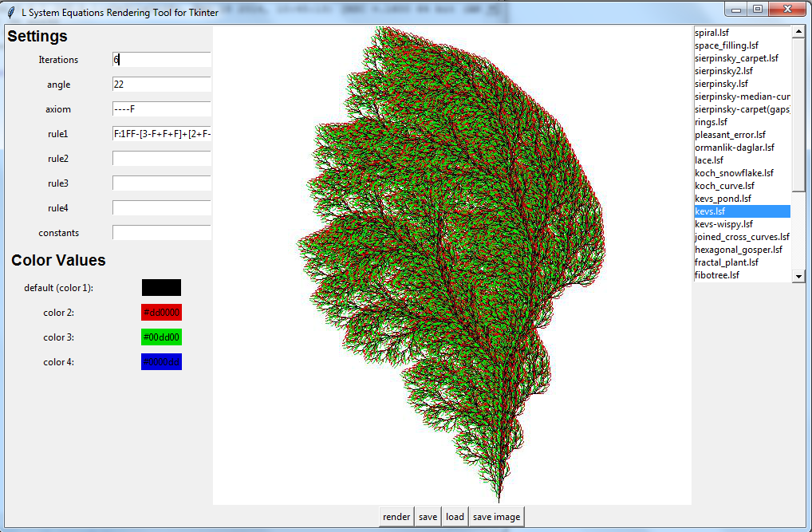Click the Iterations input field
The width and height of the screenshot is (812, 532).
[162, 60]
